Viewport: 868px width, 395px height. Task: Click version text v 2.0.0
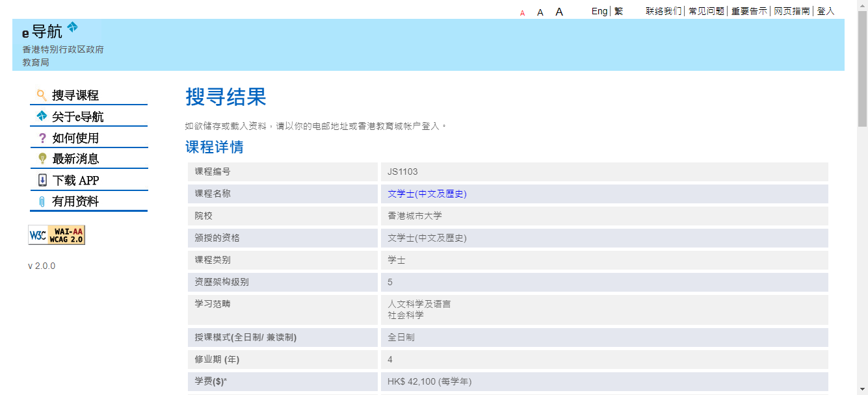42,266
